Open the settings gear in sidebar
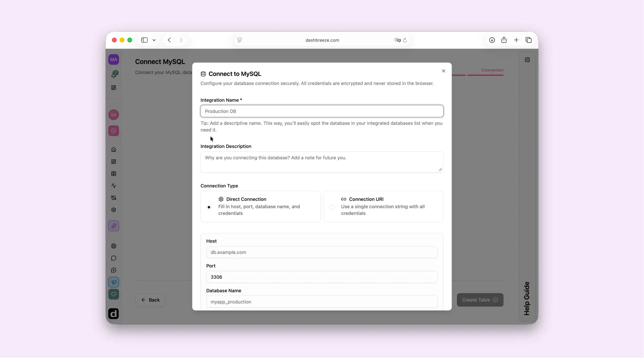The width and height of the screenshot is (644, 362). 114,210
